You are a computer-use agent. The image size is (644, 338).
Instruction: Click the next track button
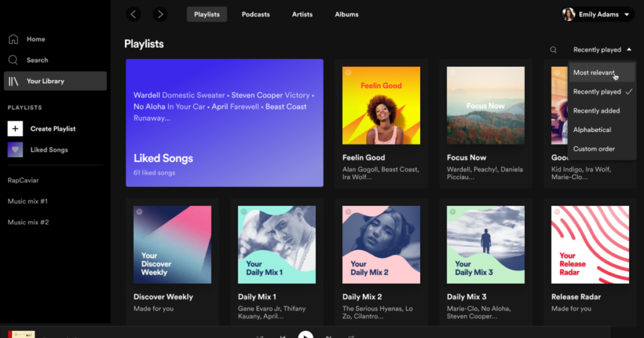[328, 336]
